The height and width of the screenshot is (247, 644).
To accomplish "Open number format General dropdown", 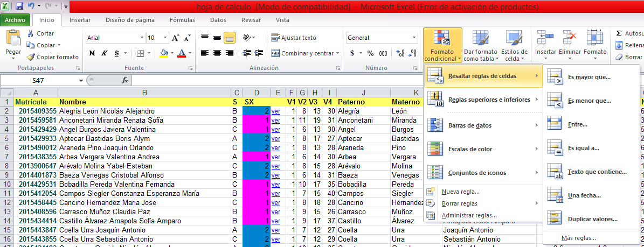I will [x=414, y=38].
